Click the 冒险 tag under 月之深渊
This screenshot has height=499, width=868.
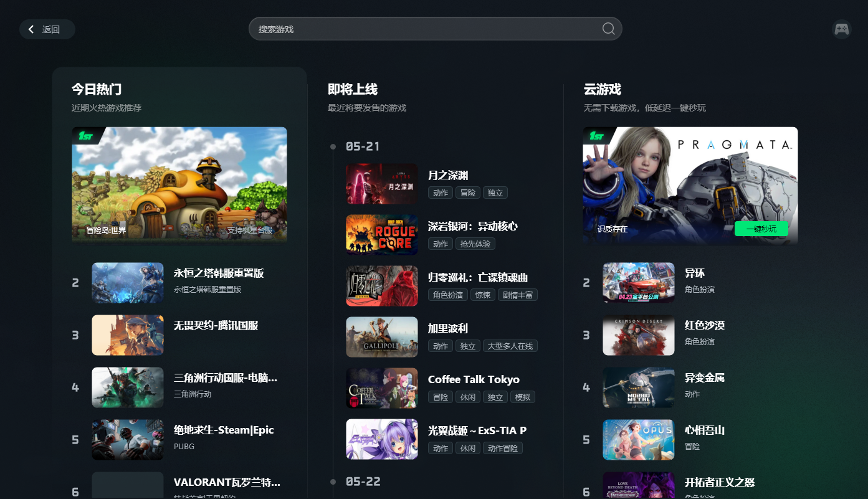468,193
